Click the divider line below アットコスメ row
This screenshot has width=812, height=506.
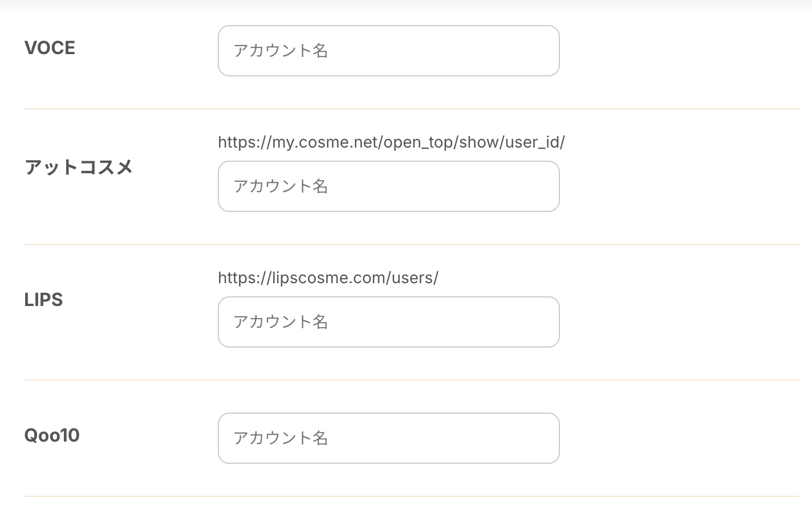click(411, 244)
